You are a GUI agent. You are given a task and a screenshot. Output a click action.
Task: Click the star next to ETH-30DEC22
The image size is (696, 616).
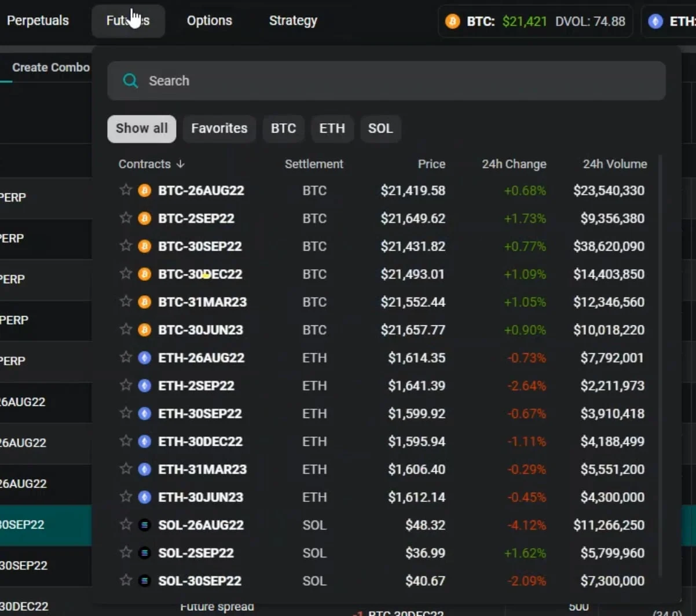pos(126,441)
